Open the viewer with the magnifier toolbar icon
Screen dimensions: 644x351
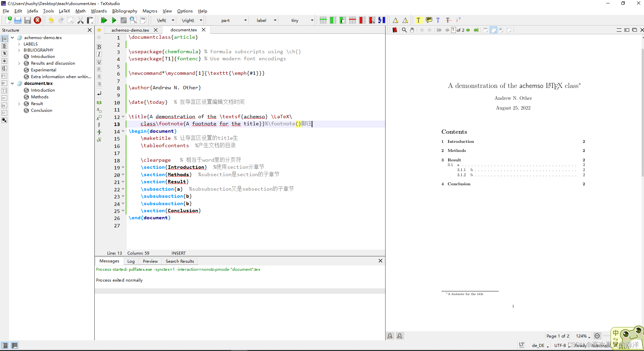133,20
